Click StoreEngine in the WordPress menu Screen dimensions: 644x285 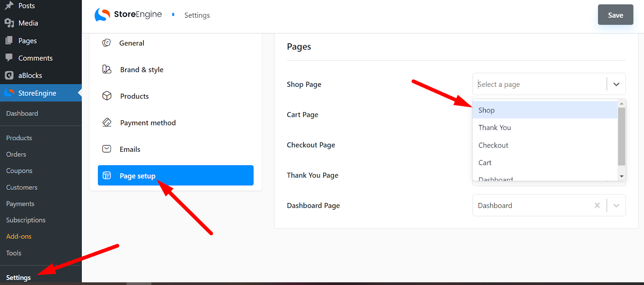[41, 93]
